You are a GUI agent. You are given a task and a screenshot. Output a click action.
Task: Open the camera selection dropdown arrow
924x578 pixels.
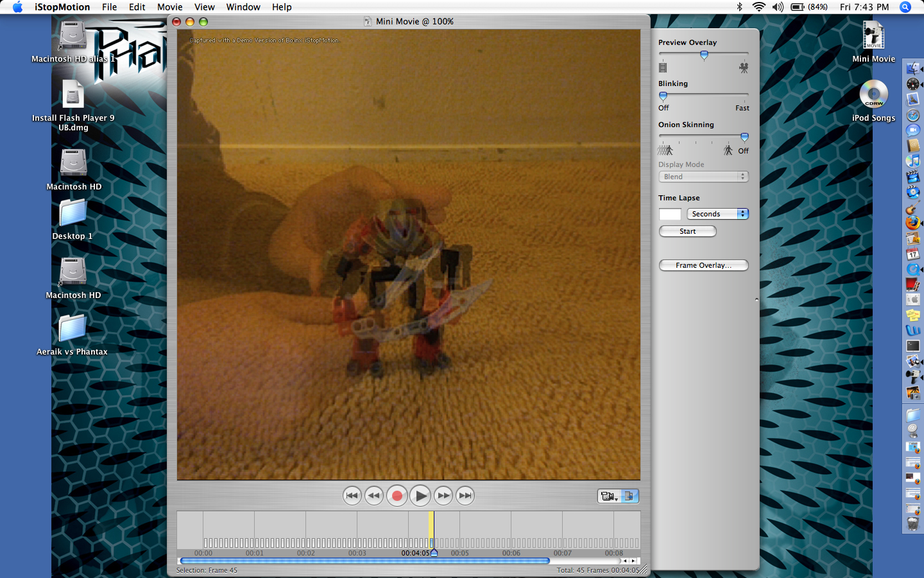616,500
